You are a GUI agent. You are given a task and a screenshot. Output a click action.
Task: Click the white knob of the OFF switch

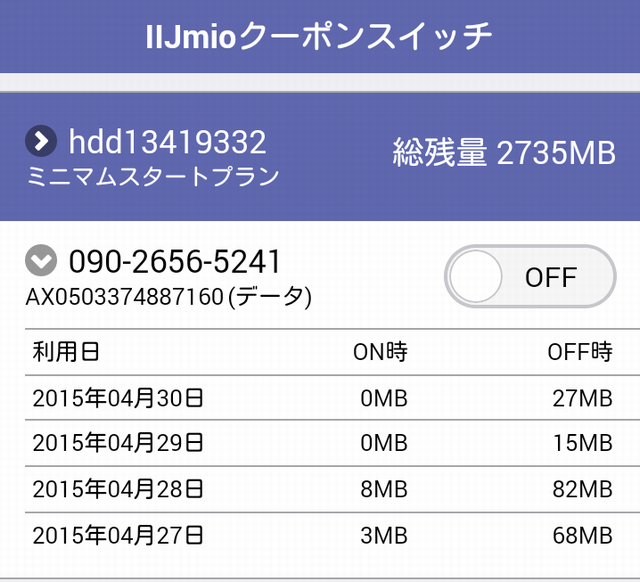pyautogui.click(x=476, y=276)
